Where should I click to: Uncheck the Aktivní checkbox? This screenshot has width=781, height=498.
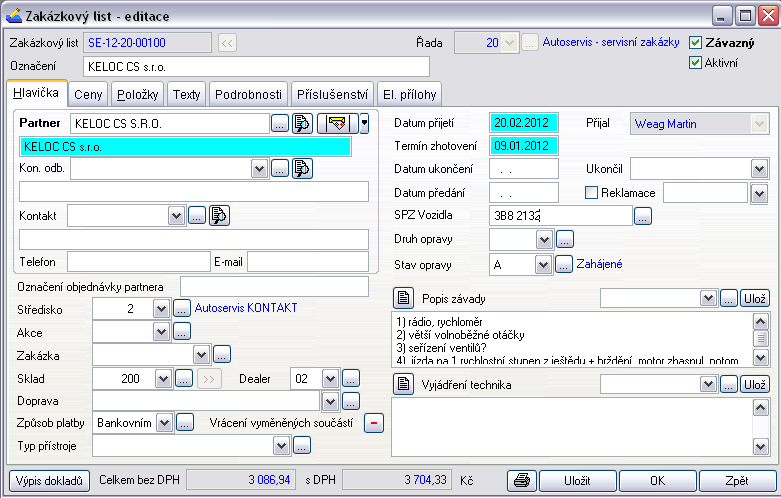[696, 63]
